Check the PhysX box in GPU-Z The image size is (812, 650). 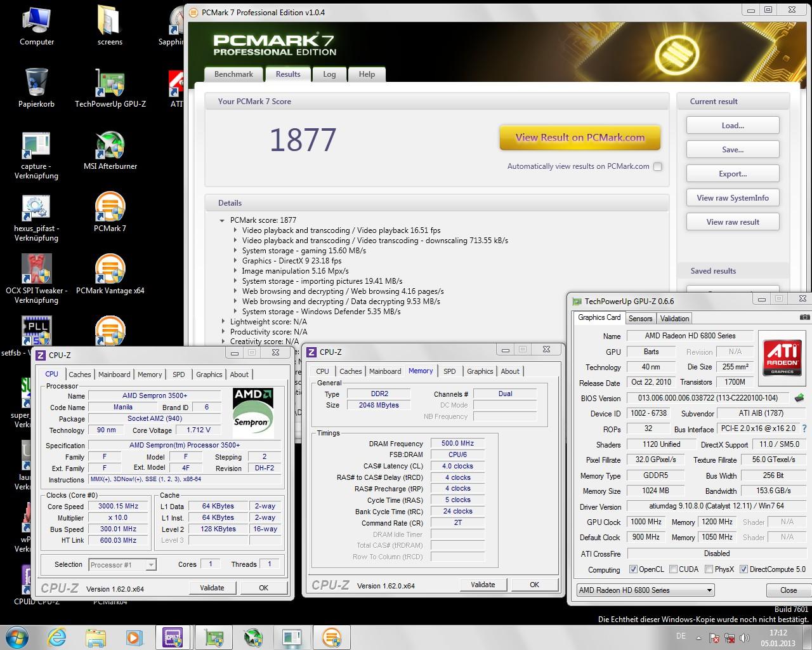click(709, 569)
